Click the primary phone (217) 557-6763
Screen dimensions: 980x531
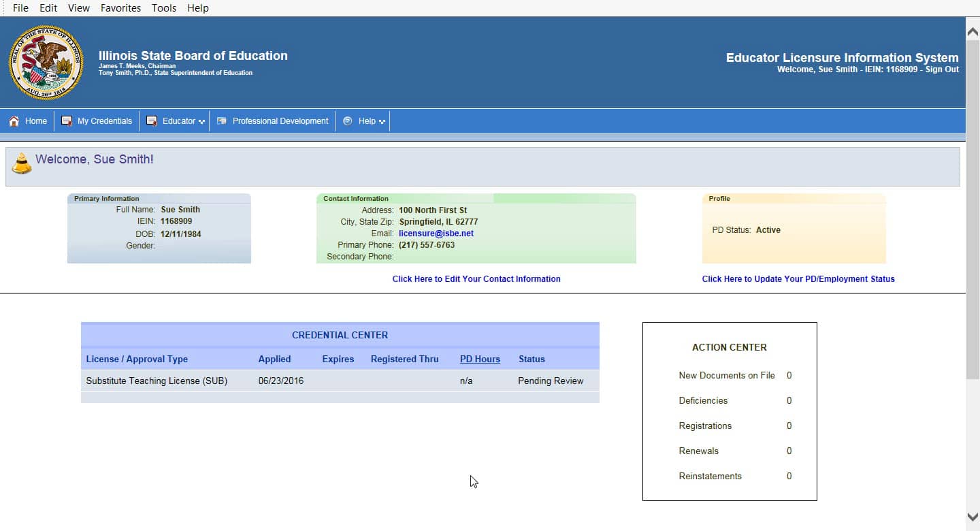pyautogui.click(x=427, y=245)
